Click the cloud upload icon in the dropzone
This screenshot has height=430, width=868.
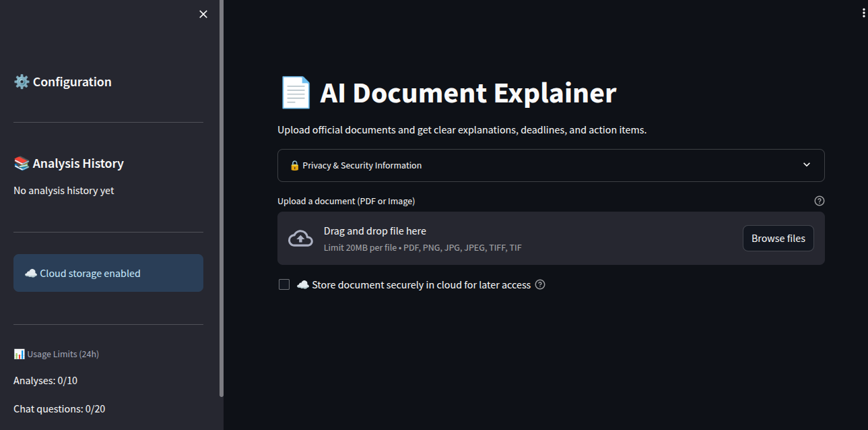[x=300, y=239]
